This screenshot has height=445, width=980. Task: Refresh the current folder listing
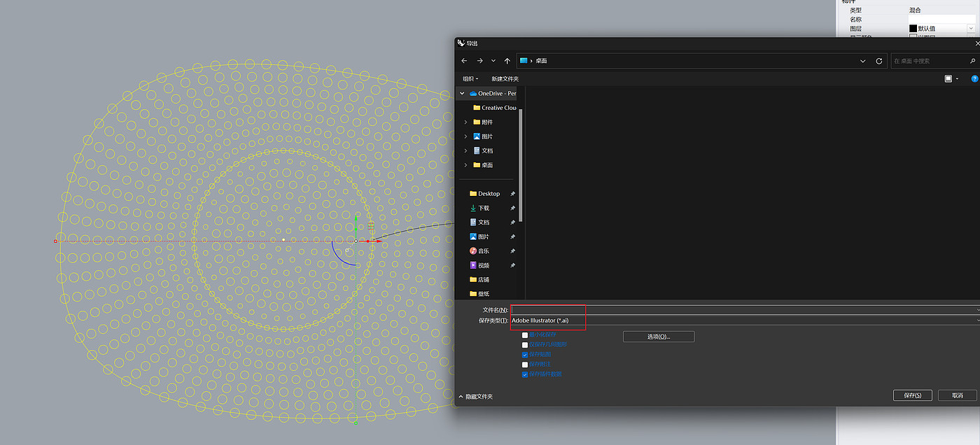(x=879, y=61)
